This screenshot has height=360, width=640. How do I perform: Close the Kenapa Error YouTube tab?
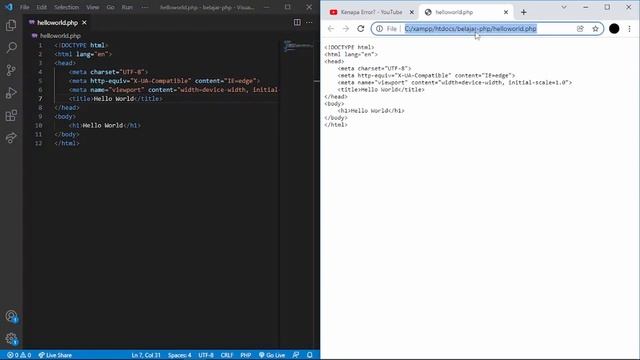click(x=411, y=12)
